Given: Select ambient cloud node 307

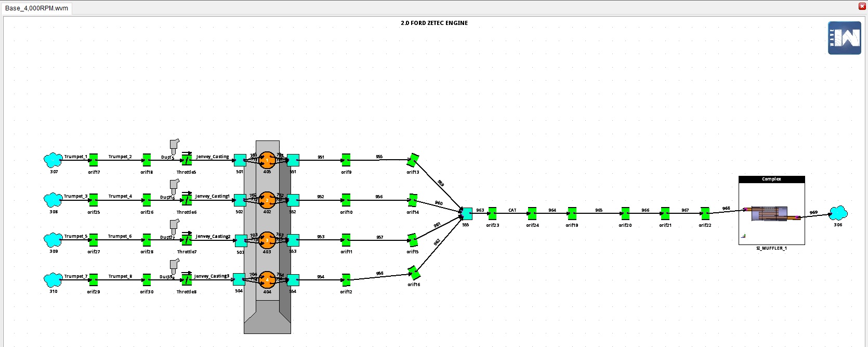Looking at the screenshot, I should tap(52, 160).
